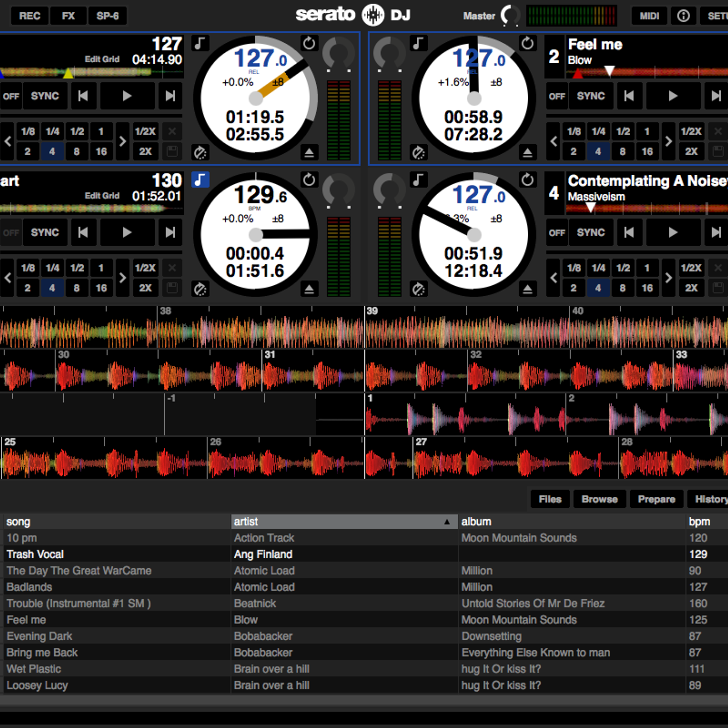
Task: Open the Files panel tab
Action: [550, 499]
